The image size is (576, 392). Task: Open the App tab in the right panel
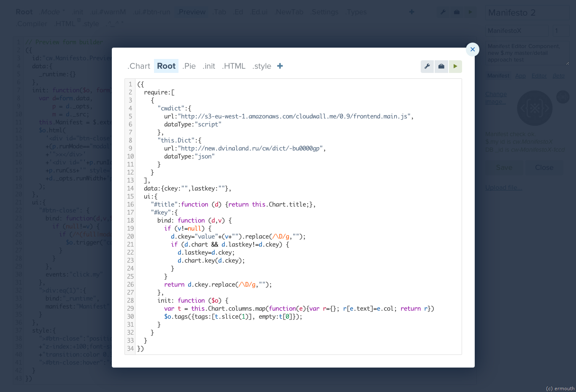point(520,76)
